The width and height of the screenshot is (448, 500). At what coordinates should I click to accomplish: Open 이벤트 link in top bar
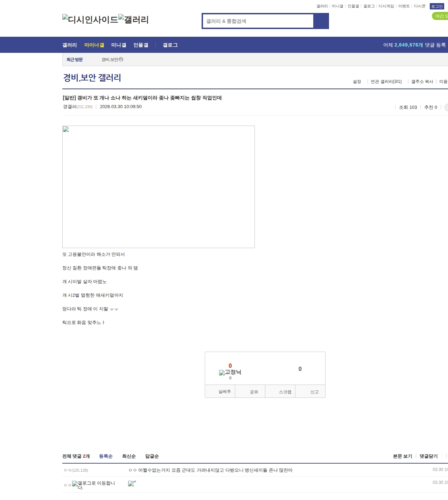click(x=404, y=6)
